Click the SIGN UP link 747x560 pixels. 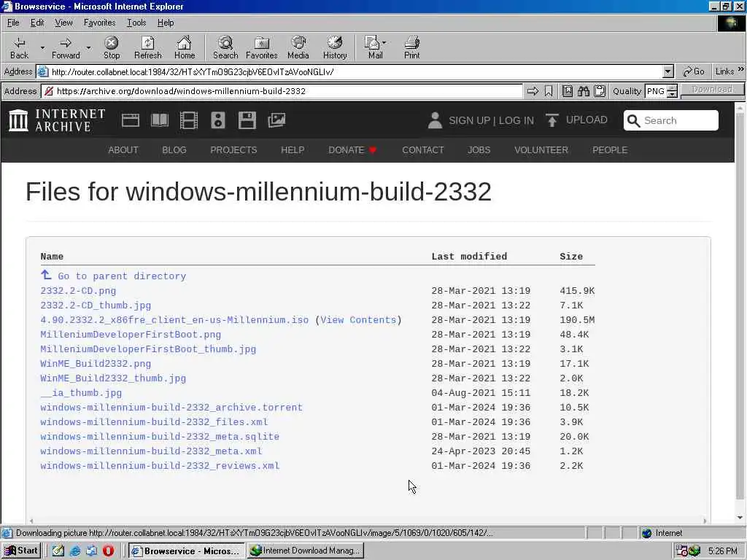coord(469,120)
